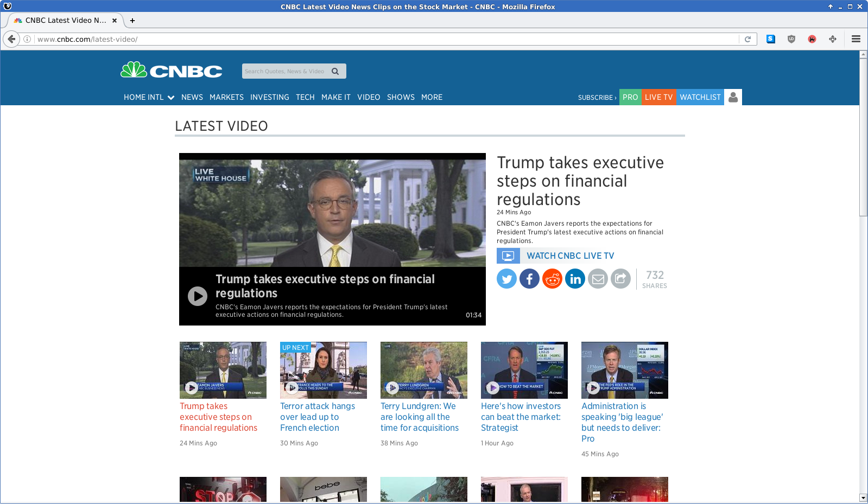The width and height of the screenshot is (868, 504).
Task: Click the green PRO button
Action: [630, 97]
